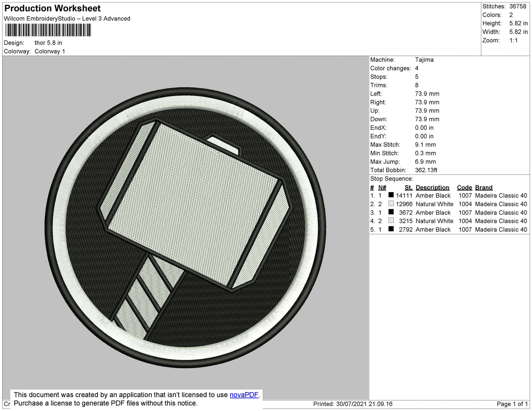Click the 'Colorway 1' value

click(x=50, y=52)
